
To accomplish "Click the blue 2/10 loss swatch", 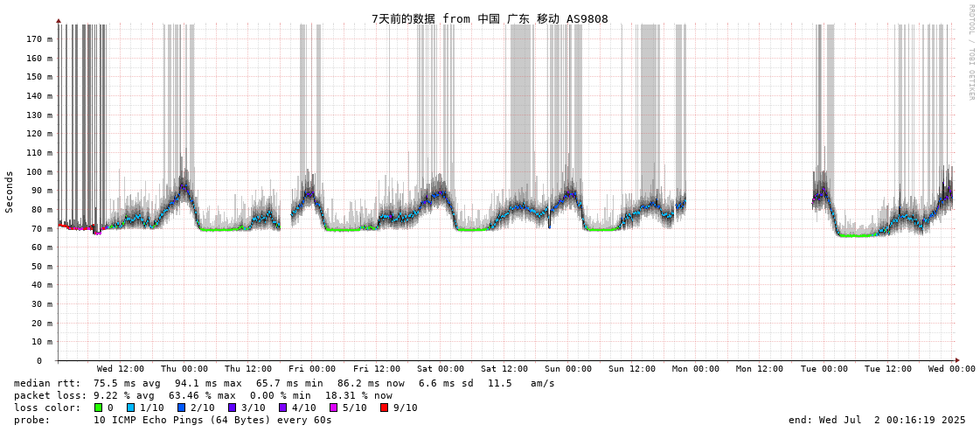I will coord(181,408).
